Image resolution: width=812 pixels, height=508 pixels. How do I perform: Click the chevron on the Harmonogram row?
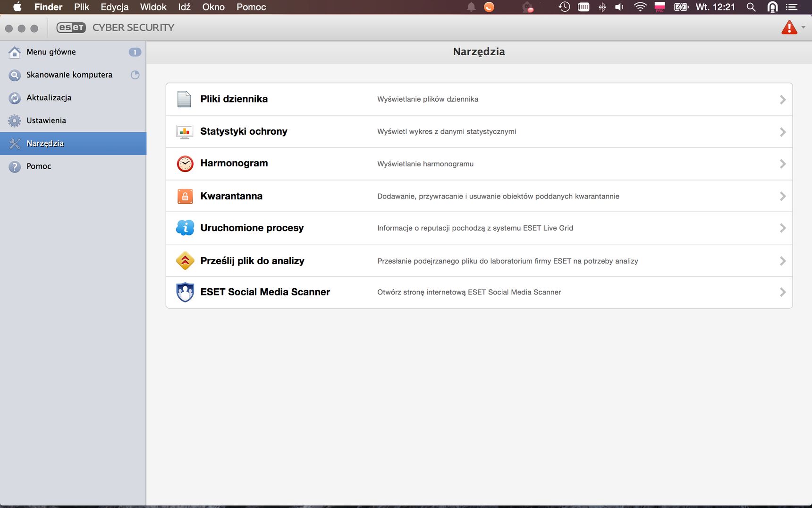click(x=783, y=164)
